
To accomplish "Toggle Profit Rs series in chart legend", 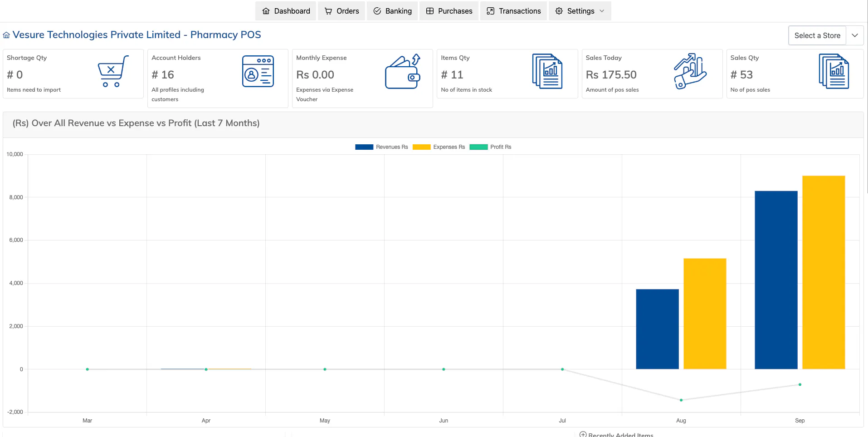I will click(490, 147).
